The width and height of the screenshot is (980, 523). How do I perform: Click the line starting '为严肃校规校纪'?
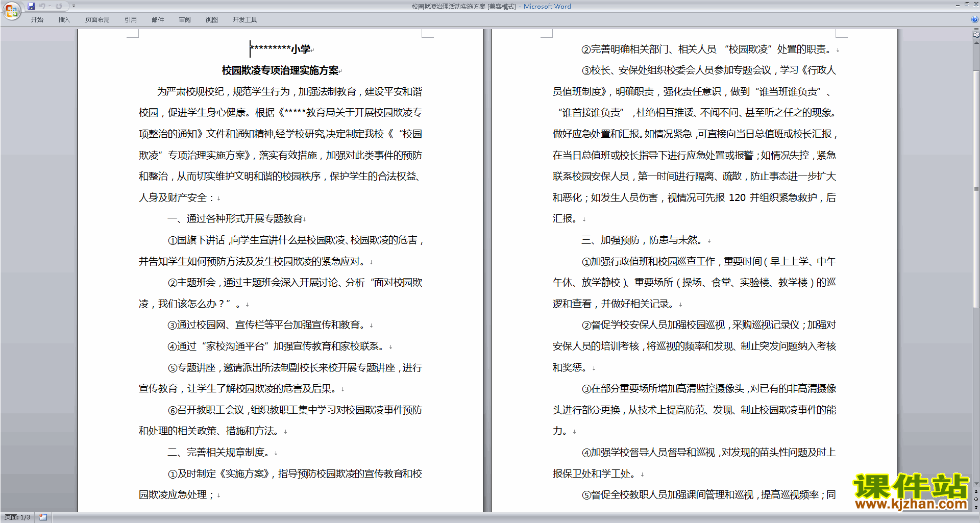pos(290,92)
